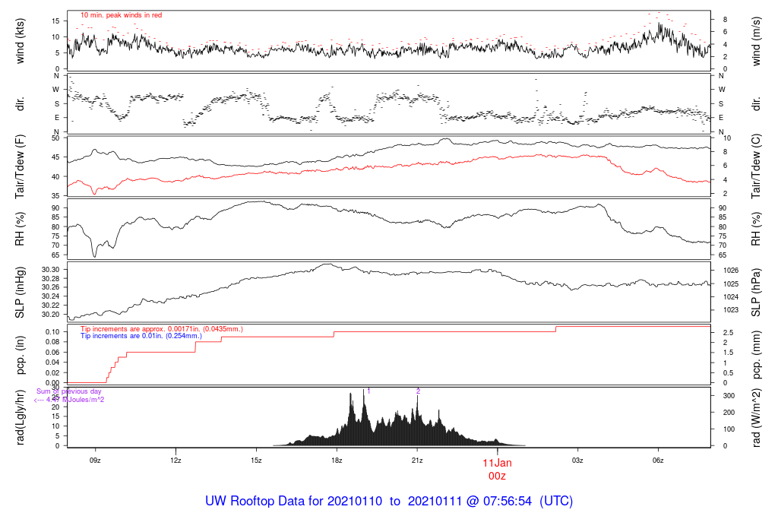Click the purple "2" marker in the radiation plot

click(x=419, y=391)
